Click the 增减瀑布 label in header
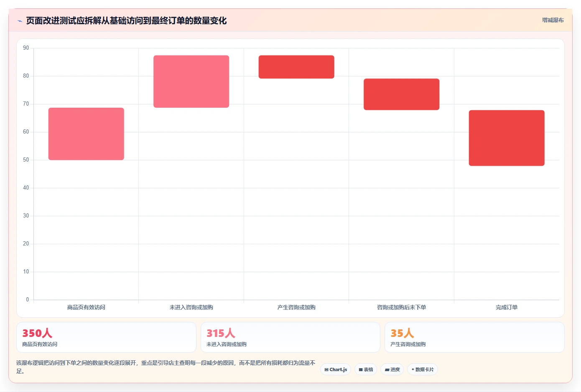581x392 pixels. tap(553, 20)
